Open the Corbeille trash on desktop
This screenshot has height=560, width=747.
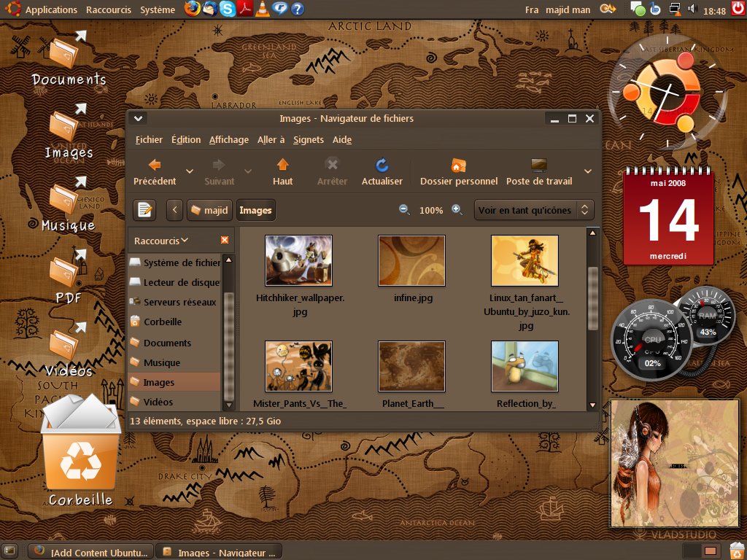coord(80,450)
